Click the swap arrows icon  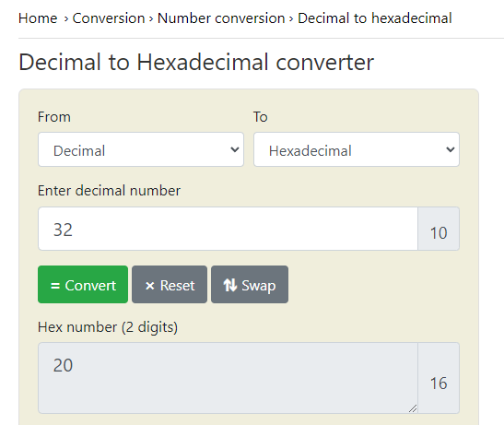230,285
